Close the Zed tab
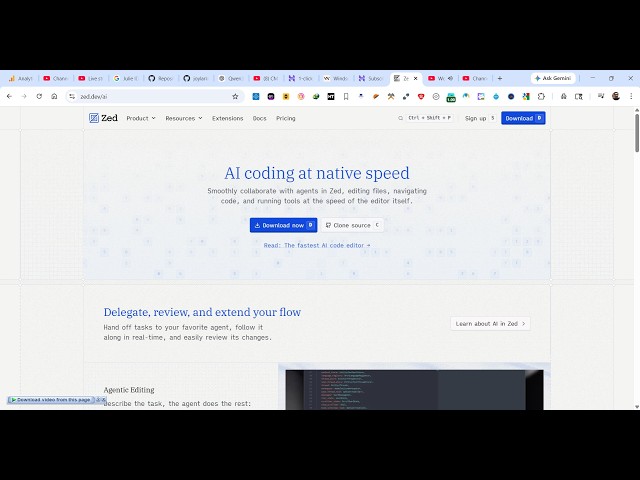Image resolution: width=640 pixels, height=480 pixels. pyautogui.click(x=416, y=78)
